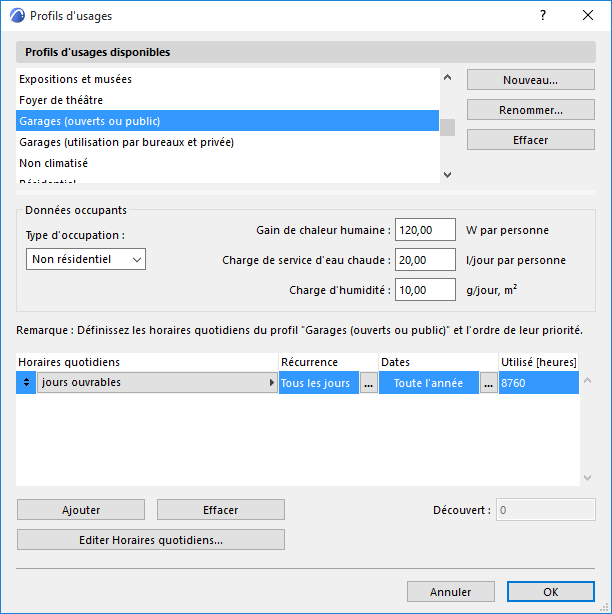
Task: Click the Renommer... button
Action: tap(530, 110)
